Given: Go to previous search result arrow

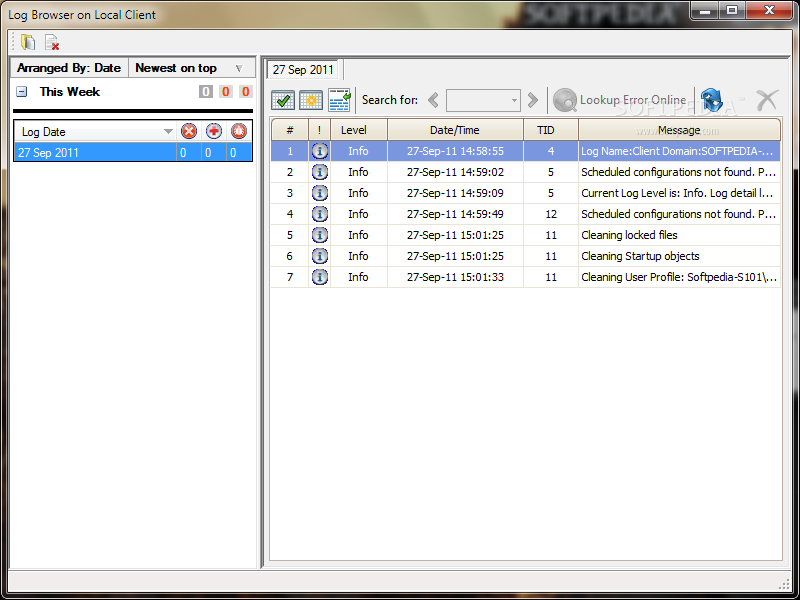Looking at the screenshot, I should [433, 100].
